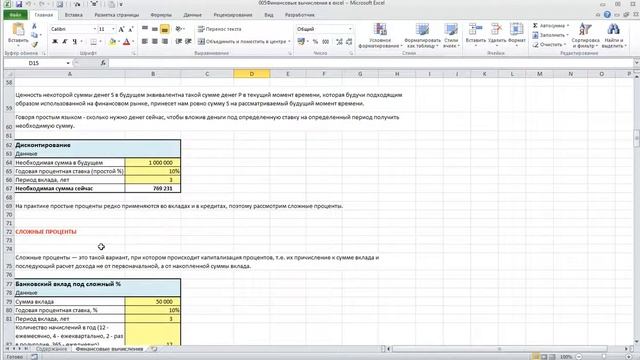Viewport: 640px width, 360px height.
Task: Click the Заполнить button
Action: (551, 35)
